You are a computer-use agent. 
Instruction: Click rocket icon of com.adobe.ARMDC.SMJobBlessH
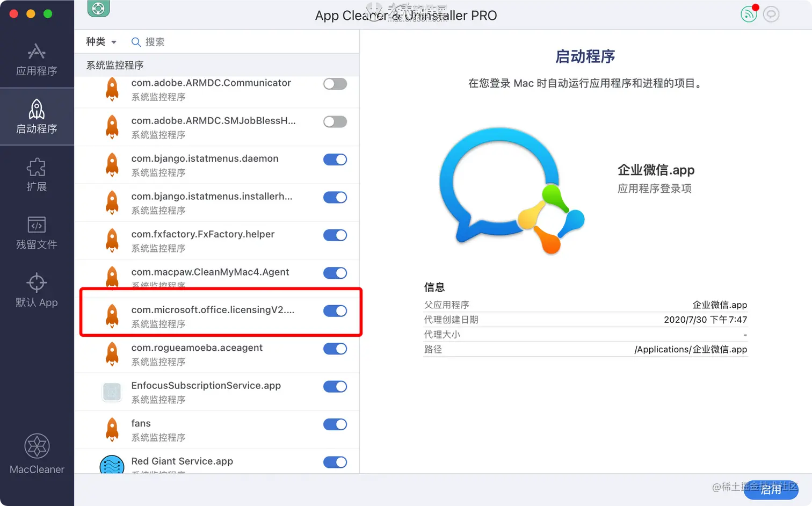pos(112,127)
